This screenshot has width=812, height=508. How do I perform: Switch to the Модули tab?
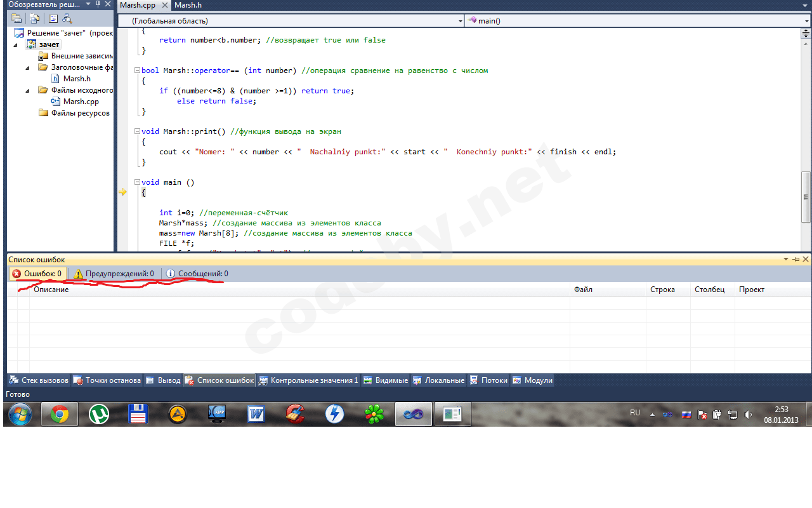(532, 380)
